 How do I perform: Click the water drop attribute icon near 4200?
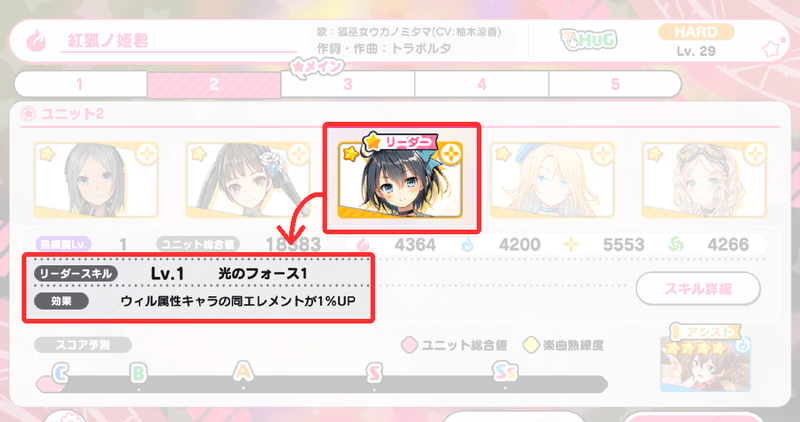(x=467, y=245)
